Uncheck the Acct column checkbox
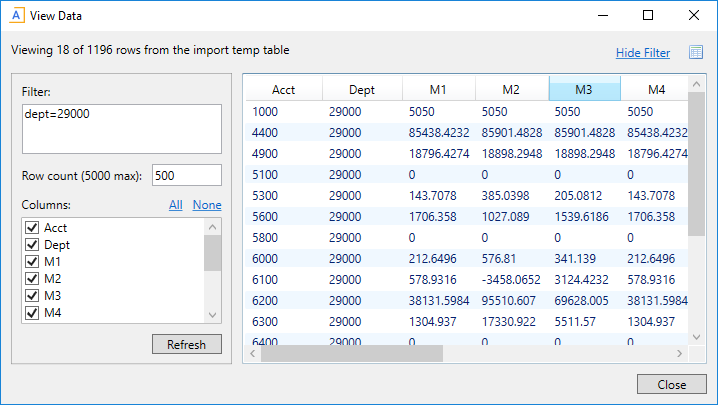 30,228
